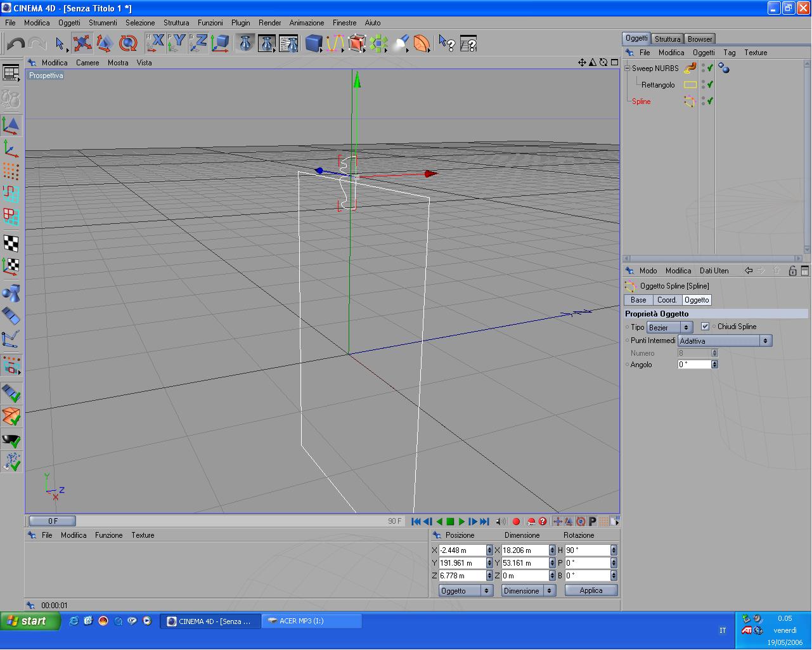
Task: Click timeline play forward button
Action: (x=461, y=521)
